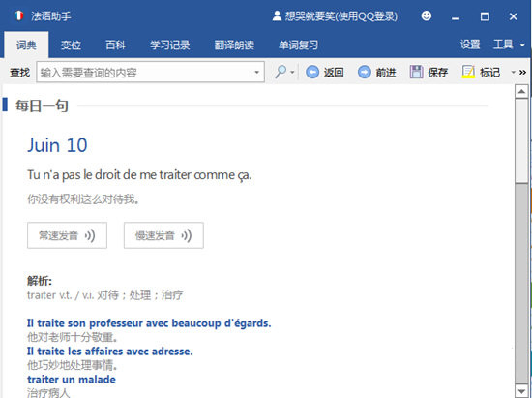Click the 解析: label
Viewport: 532px width, 398px height.
click(x=40, y=281)
